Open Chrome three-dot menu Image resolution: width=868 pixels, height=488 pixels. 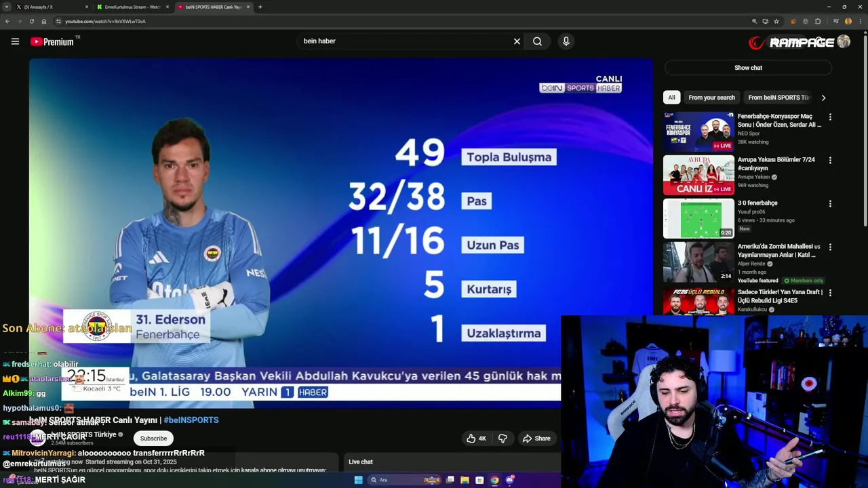coord(861,21)
